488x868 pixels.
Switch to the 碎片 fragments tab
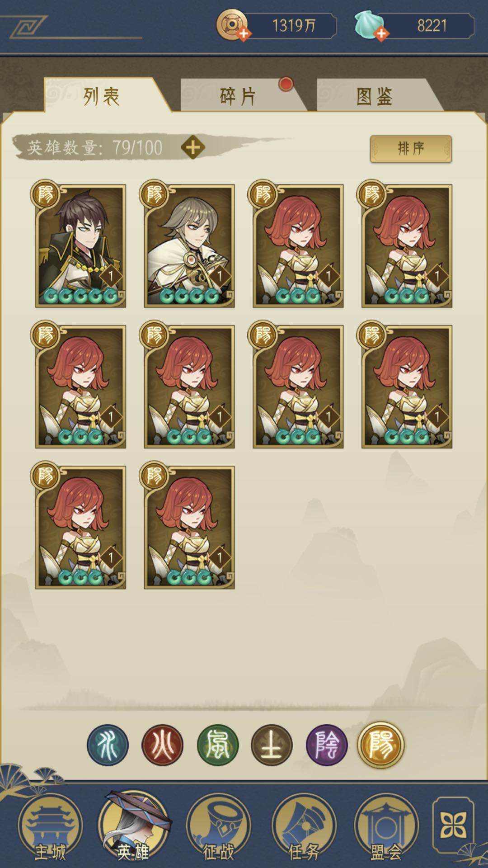tap(238, 96)
